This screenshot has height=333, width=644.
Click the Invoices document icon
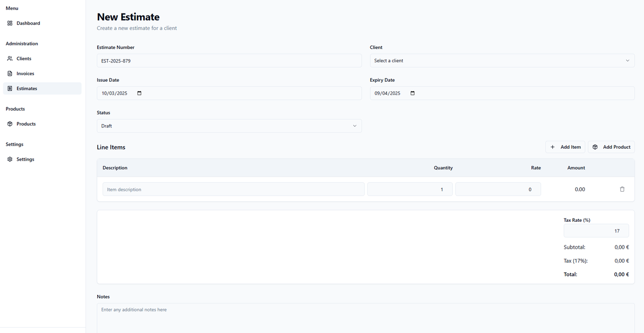(10, 74)
